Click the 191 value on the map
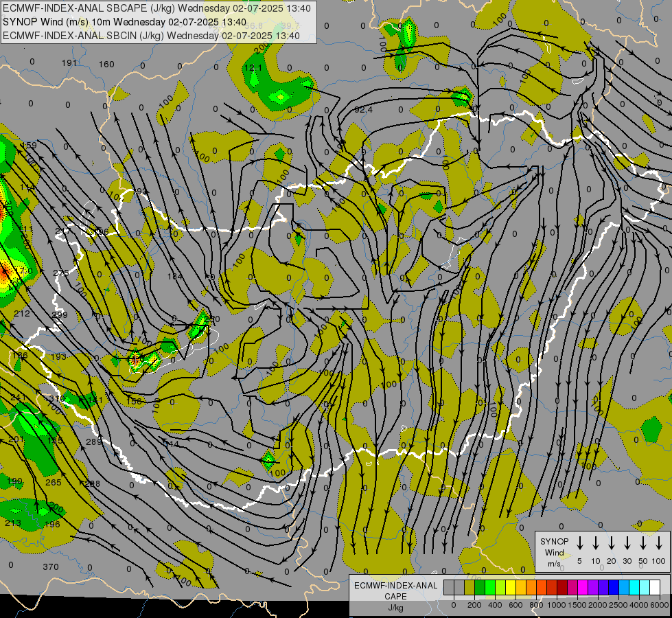 [69, 63]
